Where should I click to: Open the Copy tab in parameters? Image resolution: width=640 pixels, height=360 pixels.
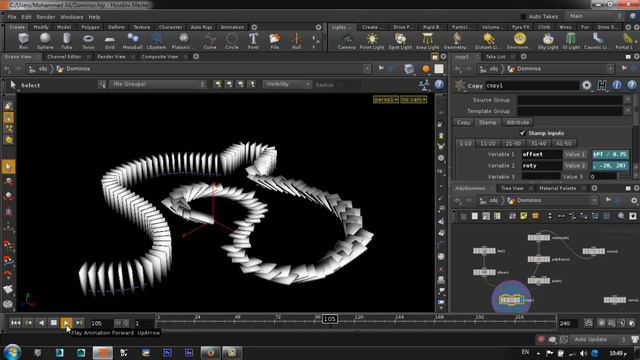463,122
